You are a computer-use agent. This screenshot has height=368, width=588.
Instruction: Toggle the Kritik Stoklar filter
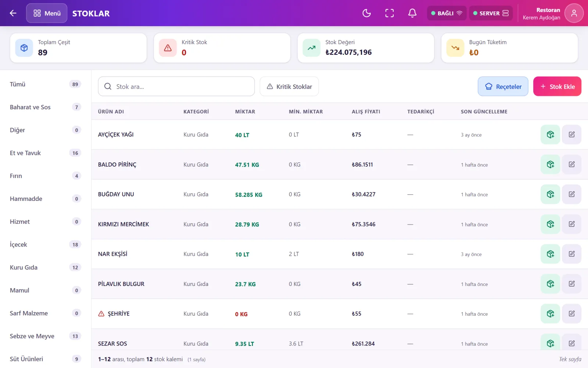click(289, 86)
